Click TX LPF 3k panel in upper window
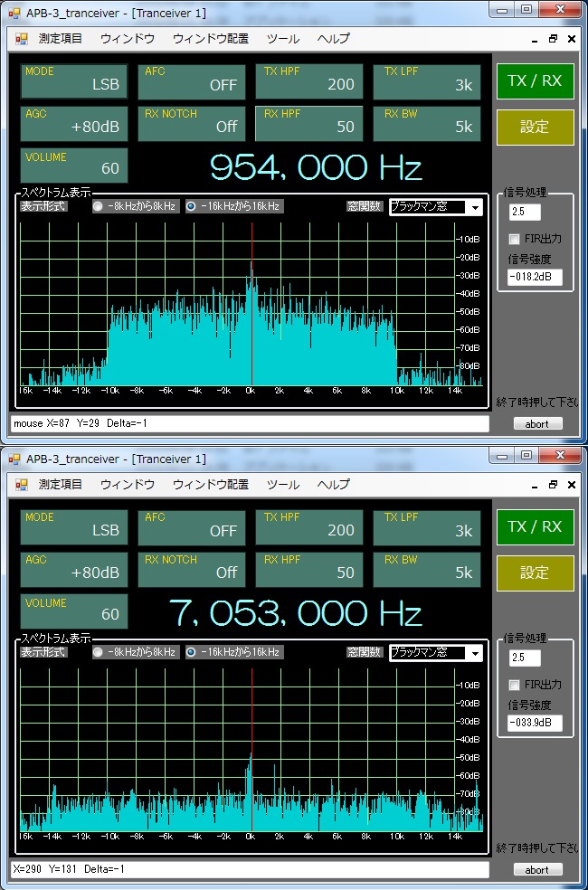The width and height of the screenshot is (588, 890). [426, 81]
